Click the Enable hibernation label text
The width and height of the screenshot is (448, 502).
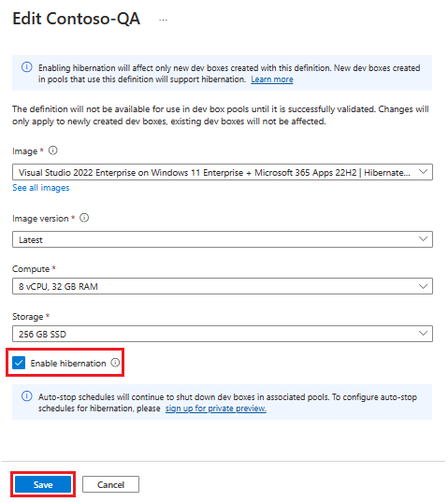pos(68,364)
